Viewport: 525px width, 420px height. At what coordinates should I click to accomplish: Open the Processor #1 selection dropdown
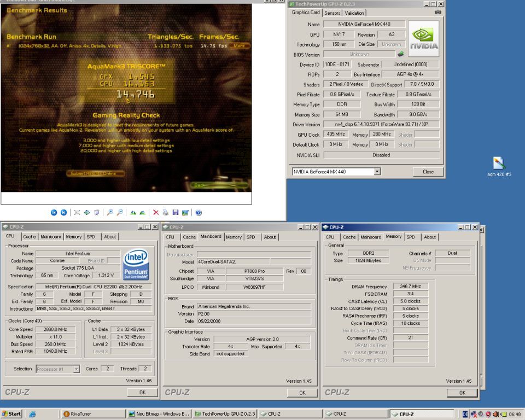(77, 369)
